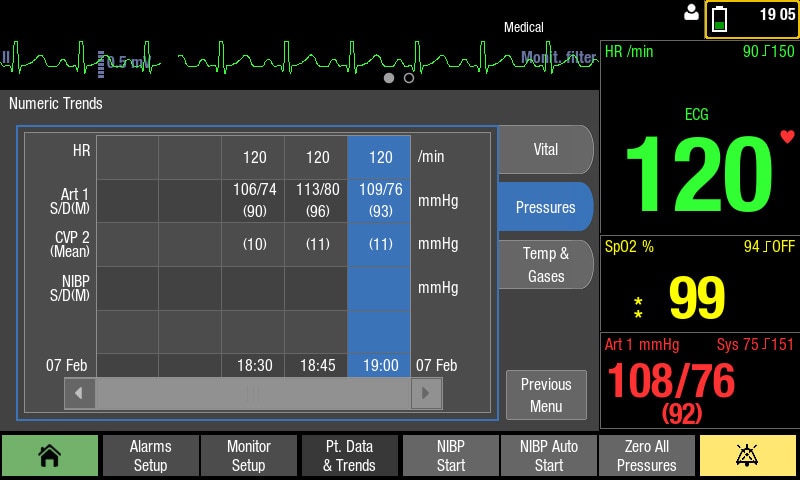Select the Pressures trends tab
The height and width of the screenshot is (480, 800).
tap(545, 207)
